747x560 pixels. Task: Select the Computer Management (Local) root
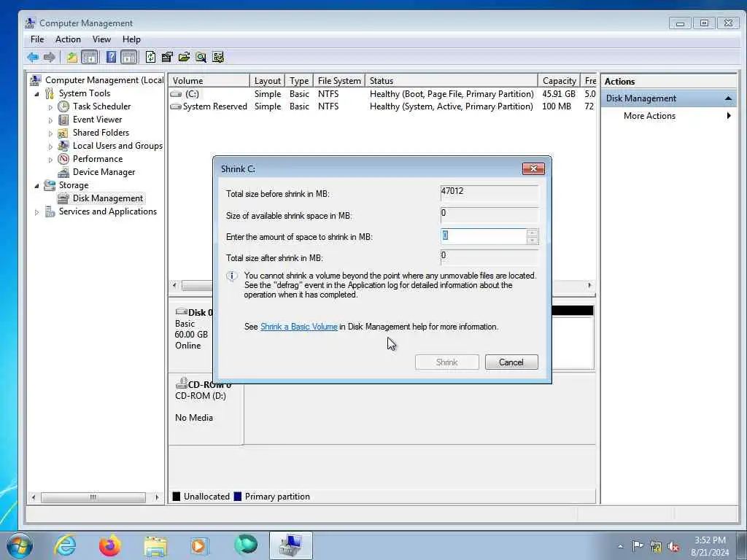pos(104,80)
